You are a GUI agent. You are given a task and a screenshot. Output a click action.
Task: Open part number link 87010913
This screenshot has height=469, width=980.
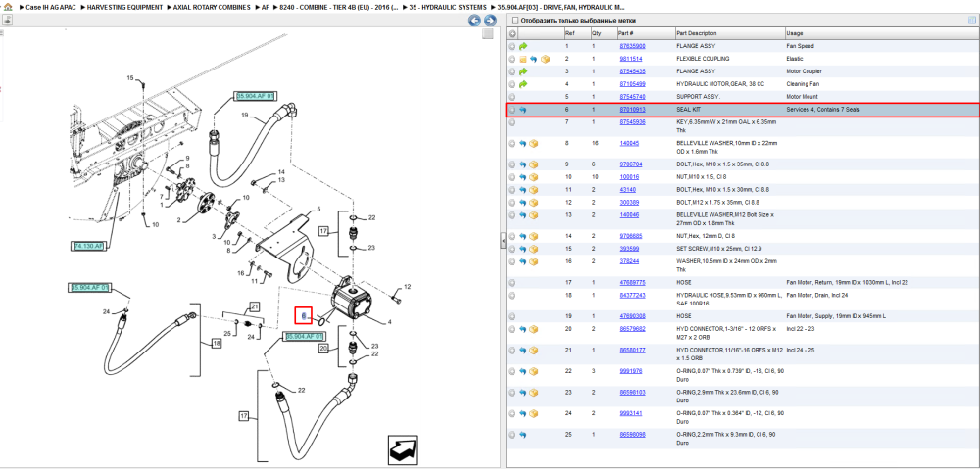(x=632, y=110)
